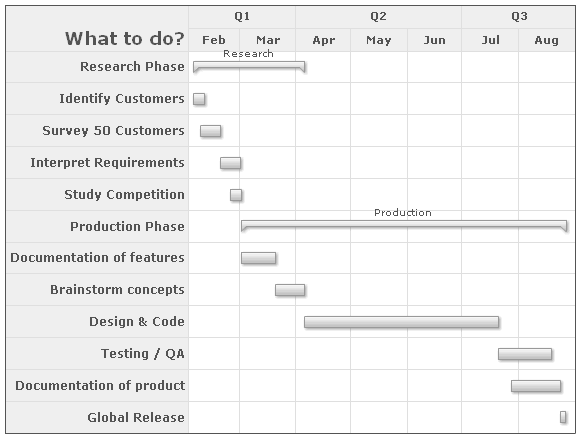The height and width of the screenshot is (438, 581).
Task: Select the Testing / QA task bar
Action: (x=525, y=354)
